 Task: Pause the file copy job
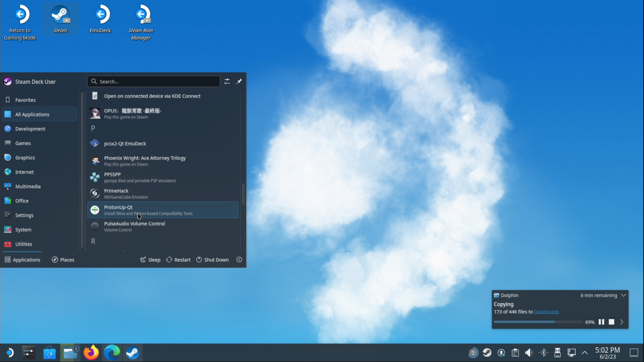pyautogui.click(x=602, y=322)
